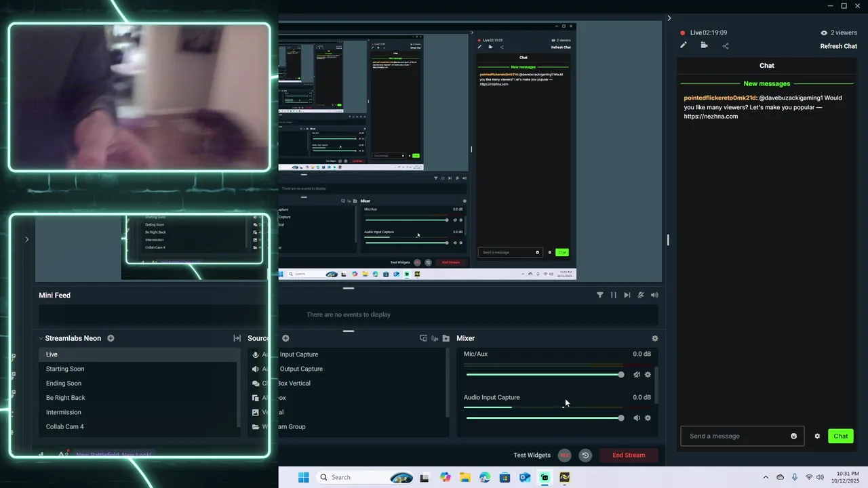The width and height of the screenshot is (868, 488).
Task: Click Test Widgets
Action: coord(532,455)
